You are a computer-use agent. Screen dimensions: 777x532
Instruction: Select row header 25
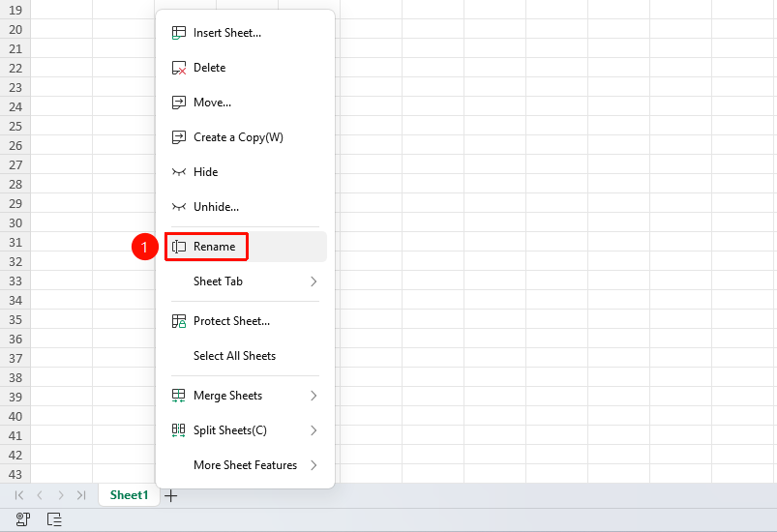click(15, 126)
